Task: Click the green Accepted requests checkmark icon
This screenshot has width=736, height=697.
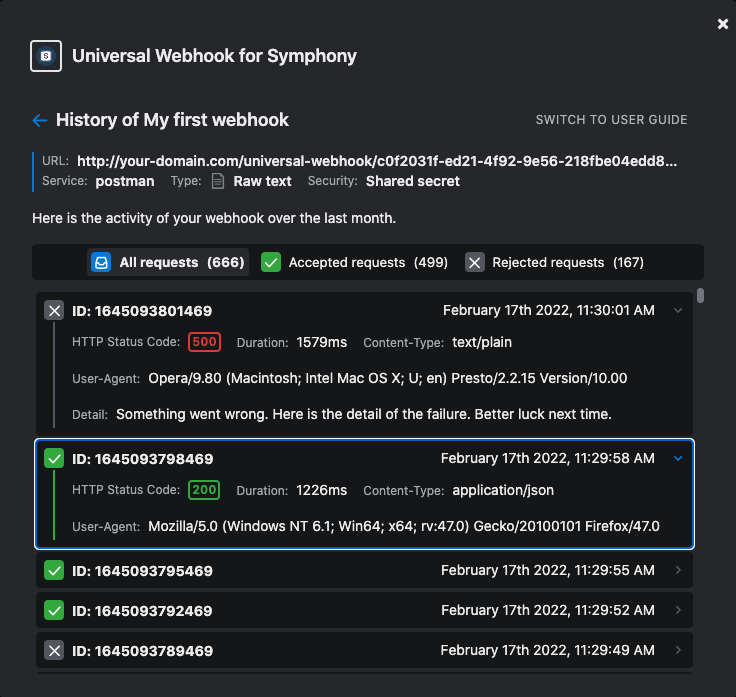Action: point(271,262)
